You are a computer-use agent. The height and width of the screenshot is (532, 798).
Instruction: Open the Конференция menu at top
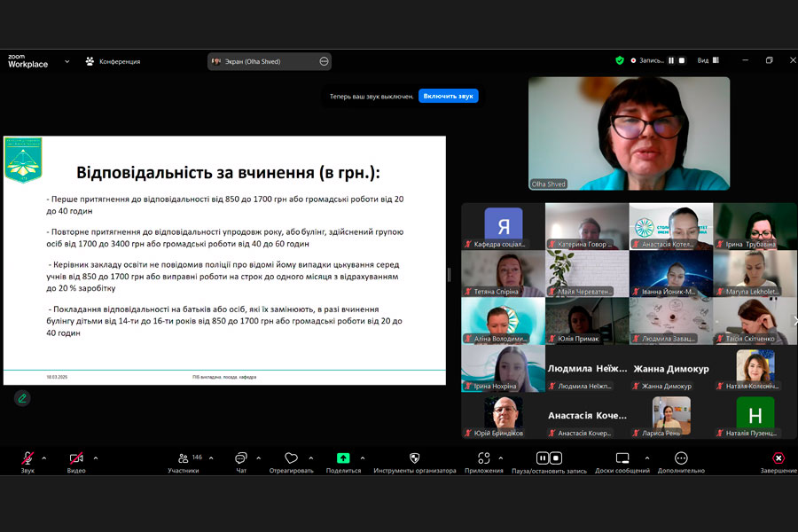point(113,62)
